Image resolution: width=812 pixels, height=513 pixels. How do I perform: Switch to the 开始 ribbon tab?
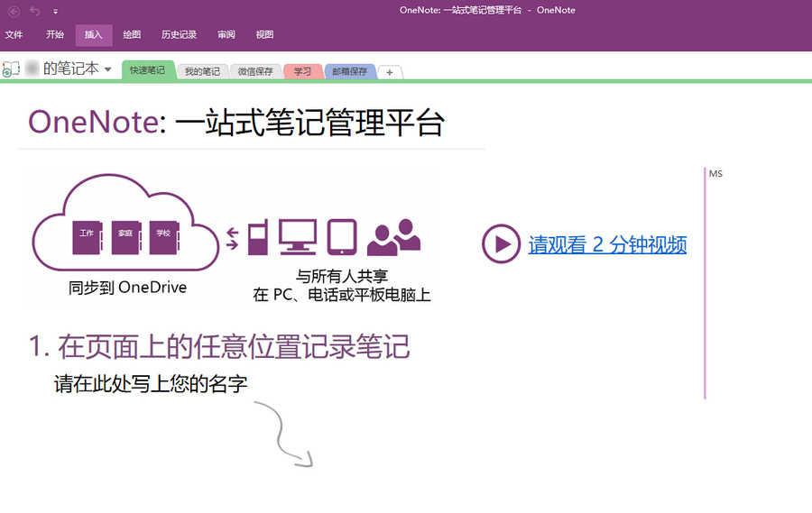pyautogui.click(x=54, y=34)
